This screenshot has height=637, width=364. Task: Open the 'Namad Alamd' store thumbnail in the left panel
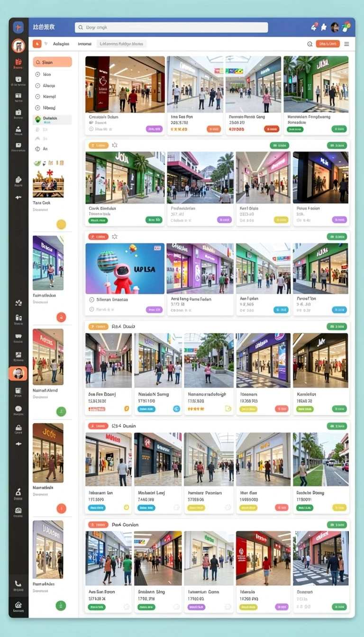[48, 357]
